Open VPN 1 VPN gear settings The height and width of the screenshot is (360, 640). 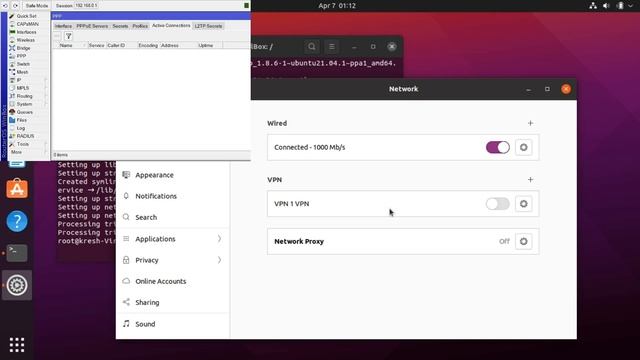pyautogui.click(x=523, y=204)
